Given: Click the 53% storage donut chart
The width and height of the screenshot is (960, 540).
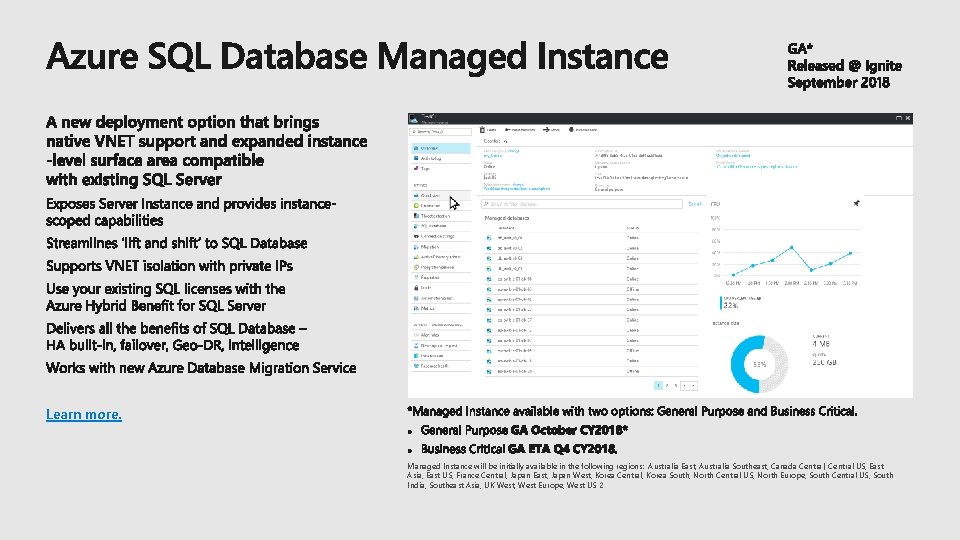Looking at the screenshot, I should (759, 364).
